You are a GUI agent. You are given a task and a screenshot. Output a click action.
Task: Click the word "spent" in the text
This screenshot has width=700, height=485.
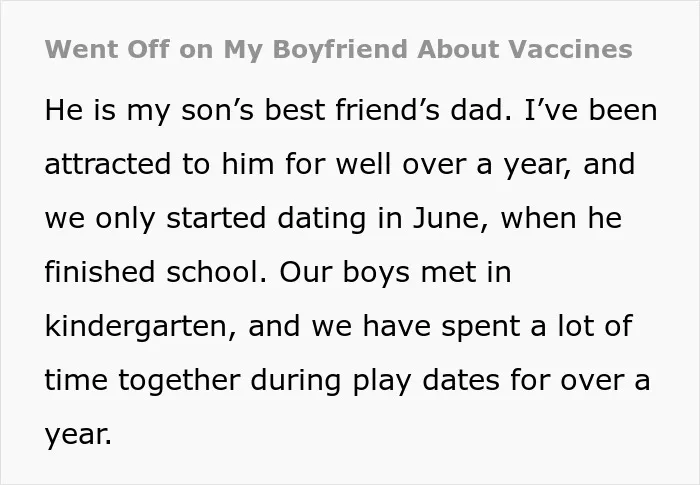[480, 327]
